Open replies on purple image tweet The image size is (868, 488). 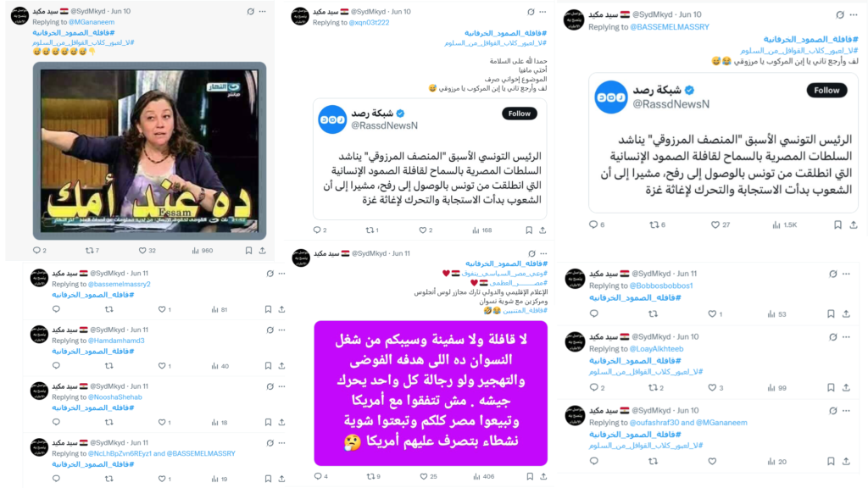(x=318, y=476)
